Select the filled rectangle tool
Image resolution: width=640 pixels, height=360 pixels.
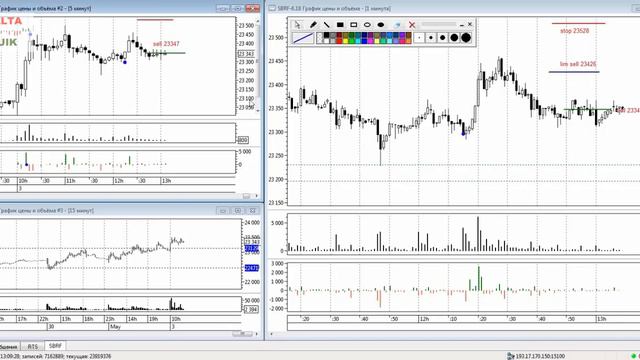[x=340, y=25]
